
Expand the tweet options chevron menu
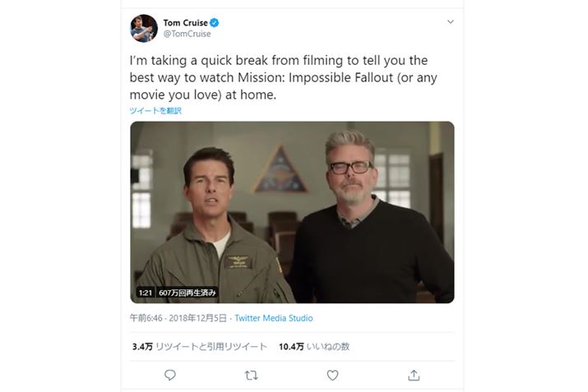coord(450,22)
